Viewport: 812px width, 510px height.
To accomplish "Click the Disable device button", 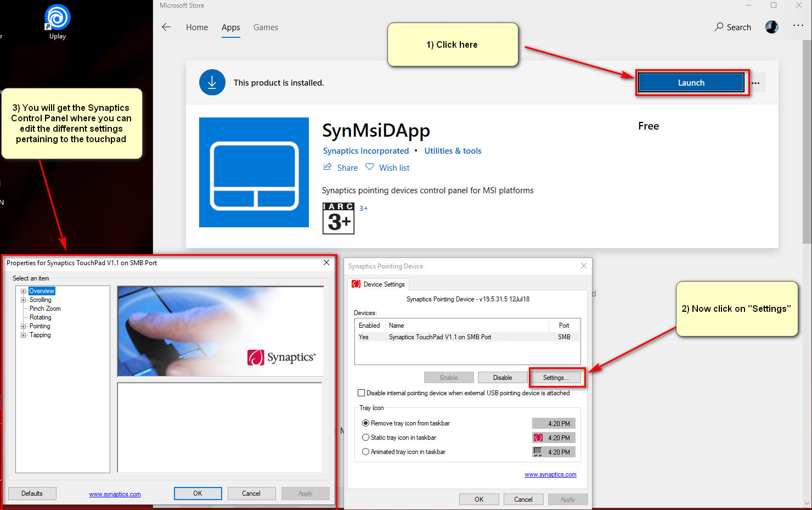I will click(x=503, y=378).
